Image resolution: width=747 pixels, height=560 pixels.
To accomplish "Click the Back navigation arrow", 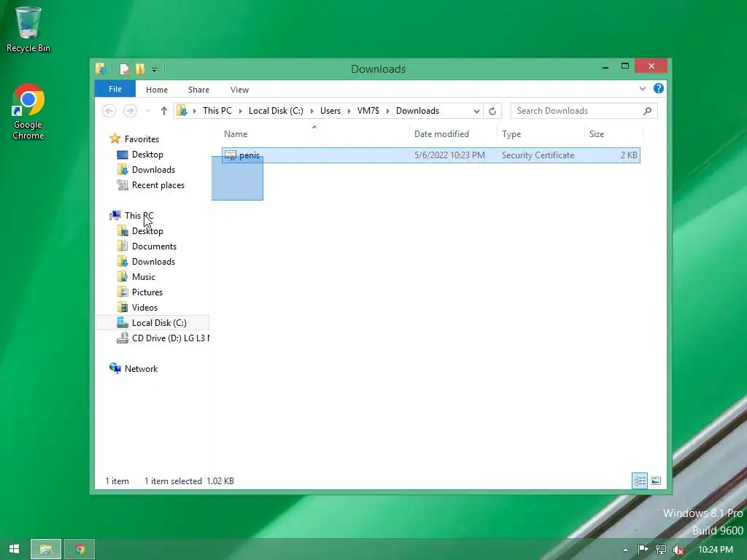I will click(109, 111).
